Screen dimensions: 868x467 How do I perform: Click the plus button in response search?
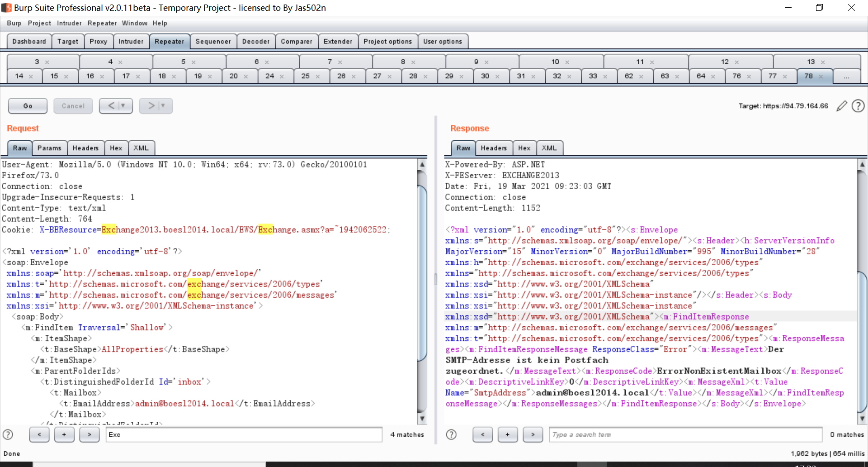pyautogui.click(x=508, y=434)
